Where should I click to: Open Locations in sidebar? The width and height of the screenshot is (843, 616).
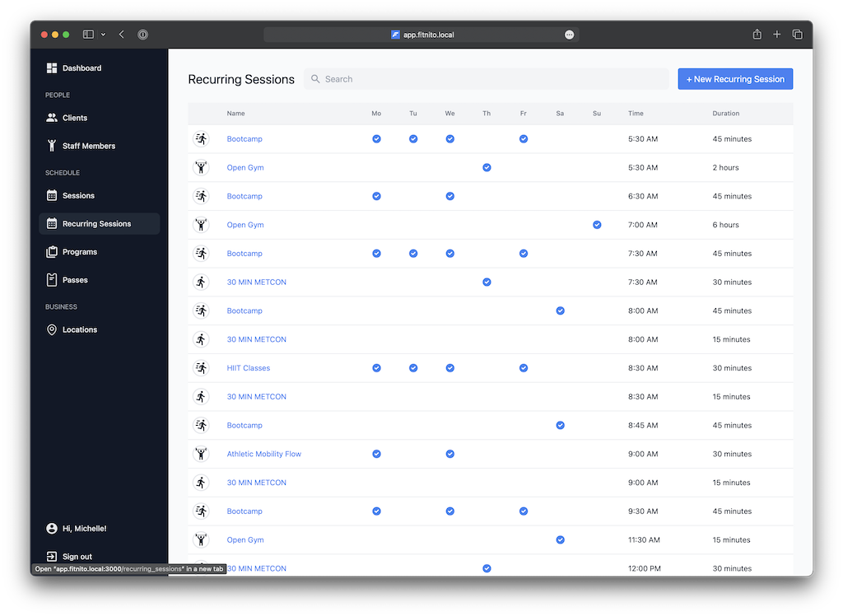click(100, 329)
